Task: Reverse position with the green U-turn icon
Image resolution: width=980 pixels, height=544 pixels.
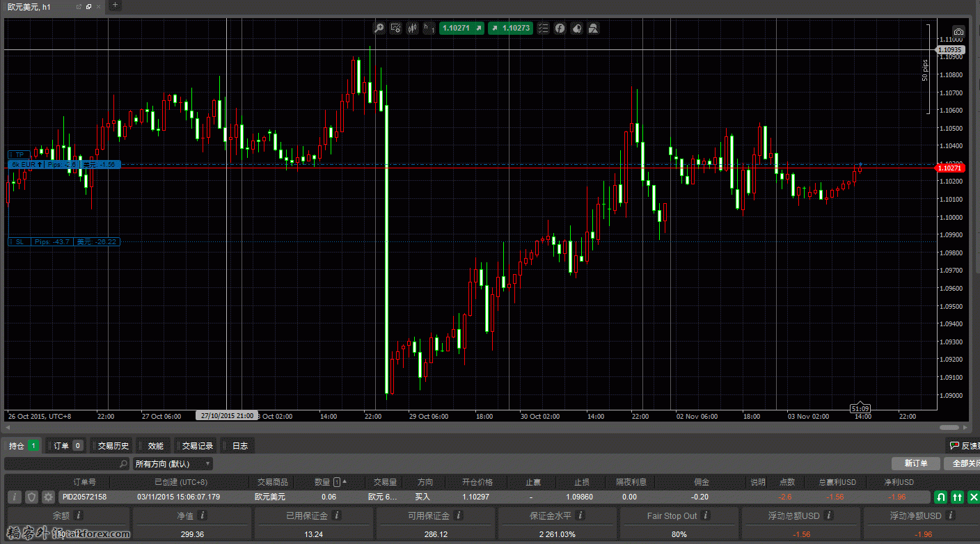Action: (x=940, y=497)
